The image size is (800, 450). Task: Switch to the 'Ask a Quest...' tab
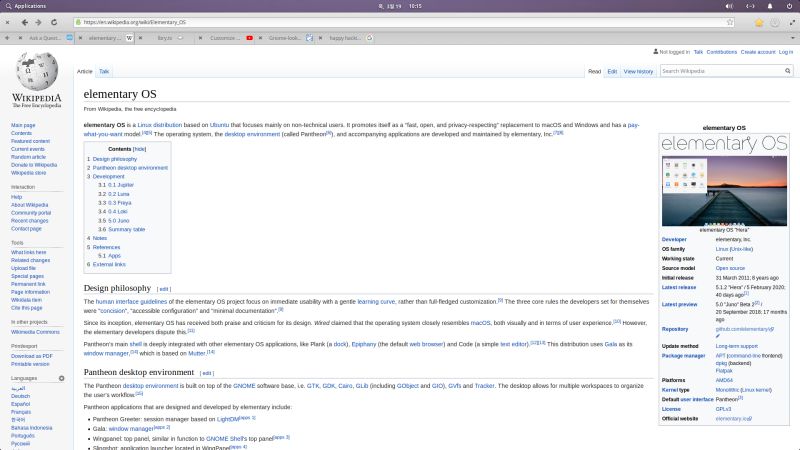click(45, 38)
